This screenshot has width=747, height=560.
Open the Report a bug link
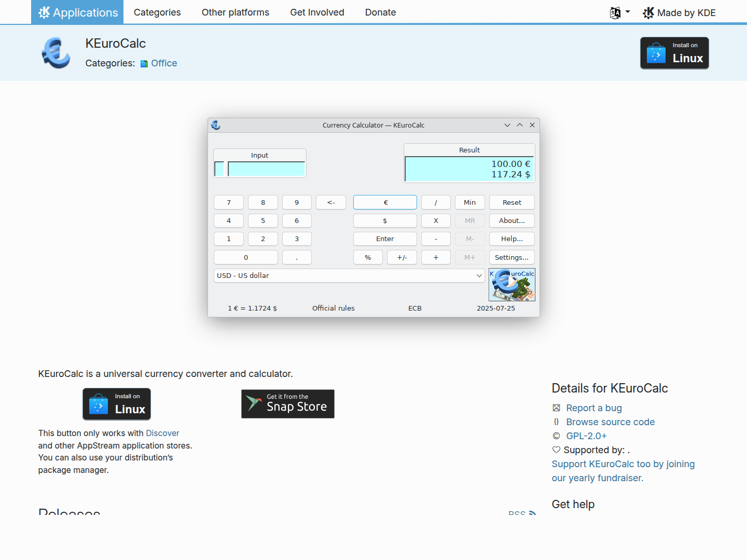[x=594, y=408]
